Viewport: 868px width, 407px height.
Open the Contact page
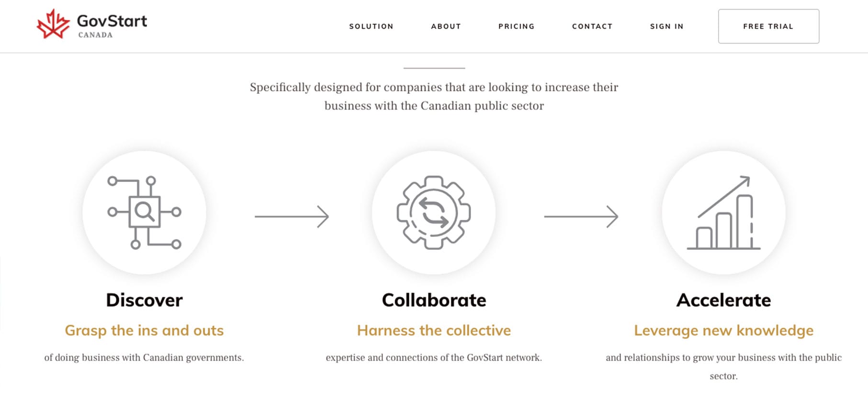pyautogui.click(x=592, y=26)
